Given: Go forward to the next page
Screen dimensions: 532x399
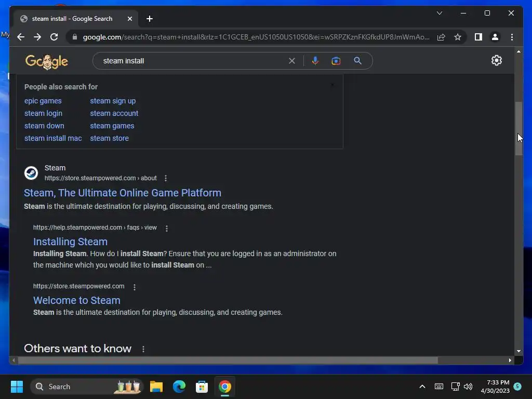Looking at the screenshot, I should [37, 37].
